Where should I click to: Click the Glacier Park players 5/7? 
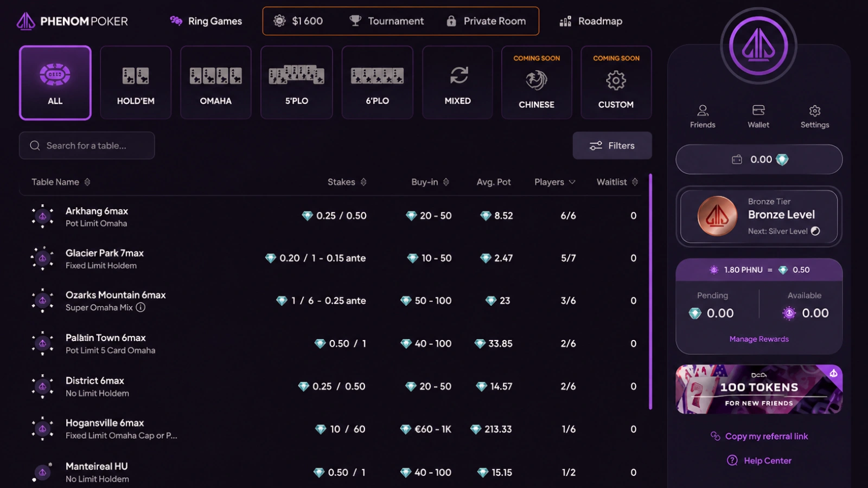569,258
